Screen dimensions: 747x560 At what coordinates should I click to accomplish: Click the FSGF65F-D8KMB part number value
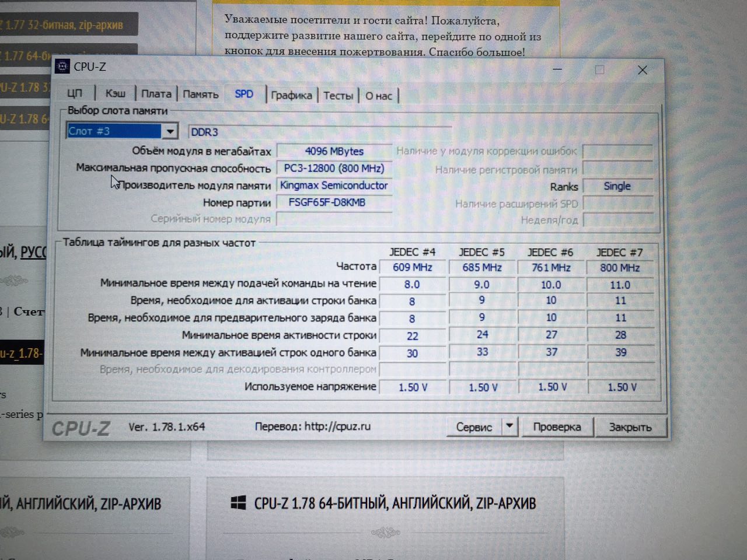coord(334,202)
